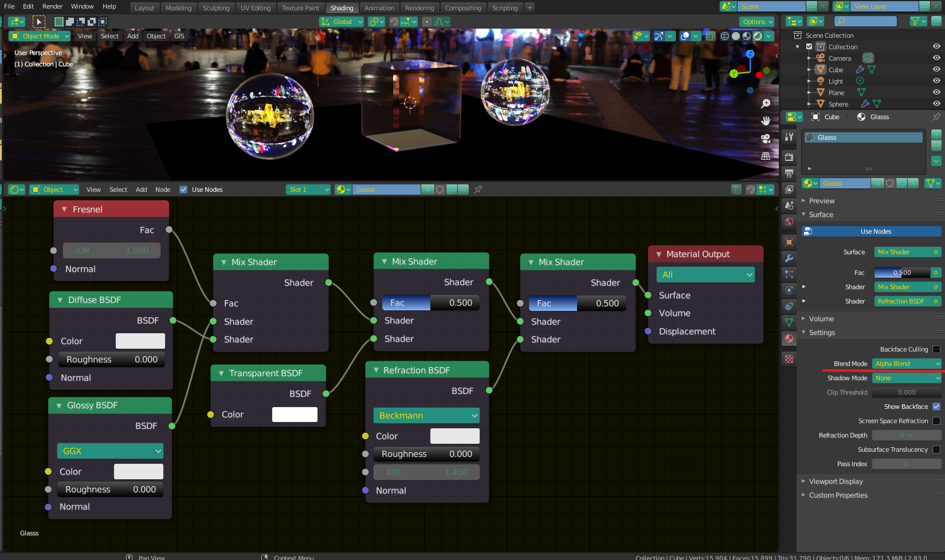
Task: Open the Object Mode dropdown
Action: point(40,36)
